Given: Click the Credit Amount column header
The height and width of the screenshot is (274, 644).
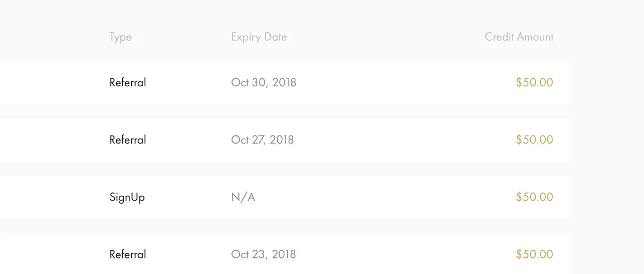Looking at the screenshot, I should pyautogui.click(x=519, y=37).
